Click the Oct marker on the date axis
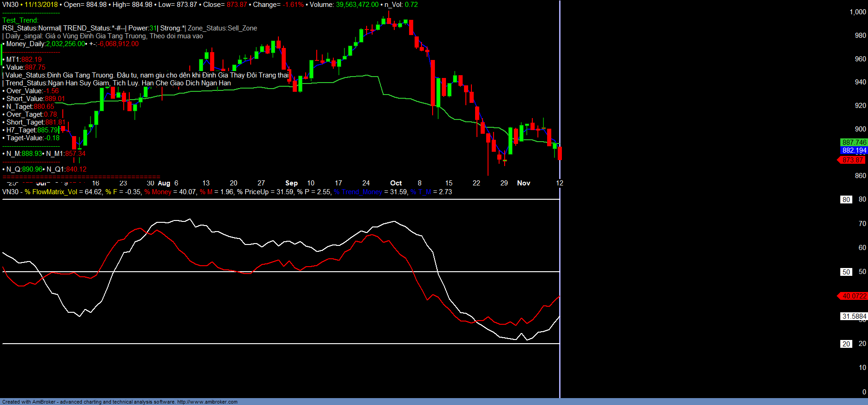 (x=396, y=183)
